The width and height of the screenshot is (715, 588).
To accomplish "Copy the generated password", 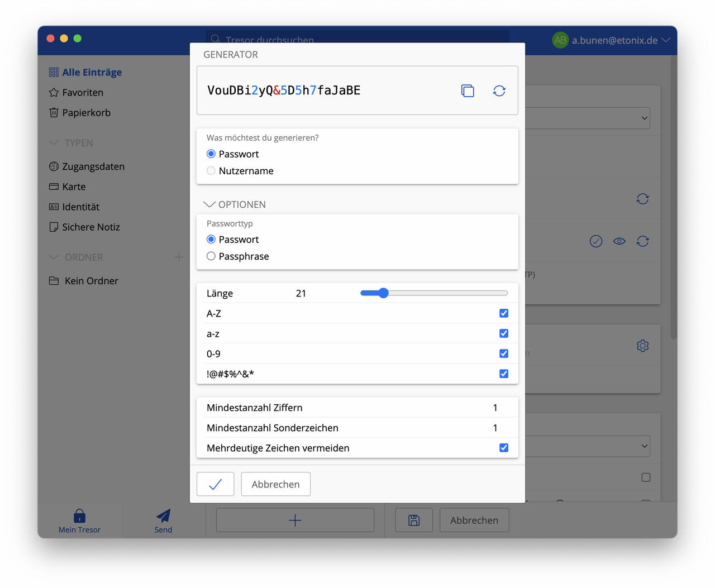I will click(468, 90).
